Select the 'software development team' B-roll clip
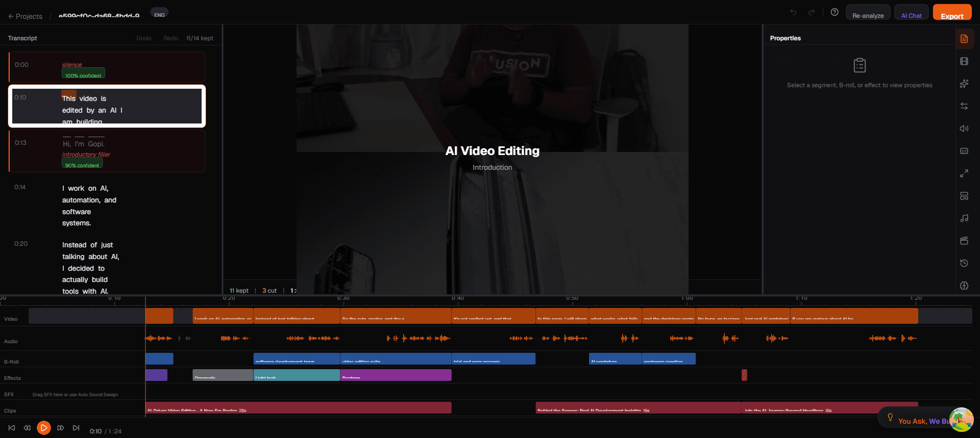Viewport: 980px width, 438px height. [296, 358]
